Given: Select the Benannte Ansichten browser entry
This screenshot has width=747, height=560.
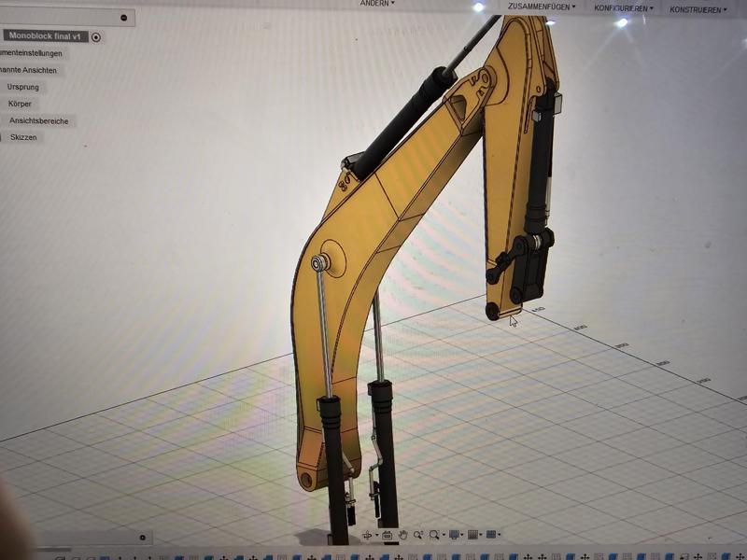Looking at the screenshot, I should [x=29, y=70].
